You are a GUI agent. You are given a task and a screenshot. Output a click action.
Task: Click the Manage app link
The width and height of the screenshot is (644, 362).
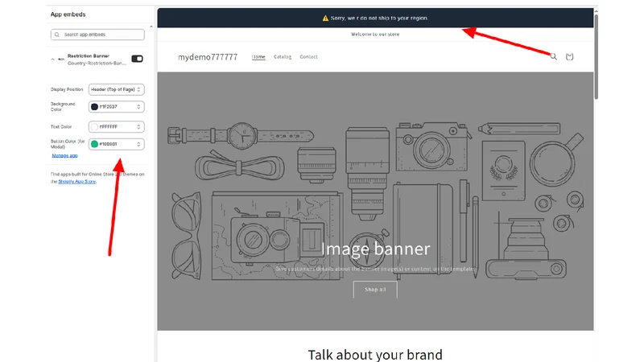pos(64,155)
